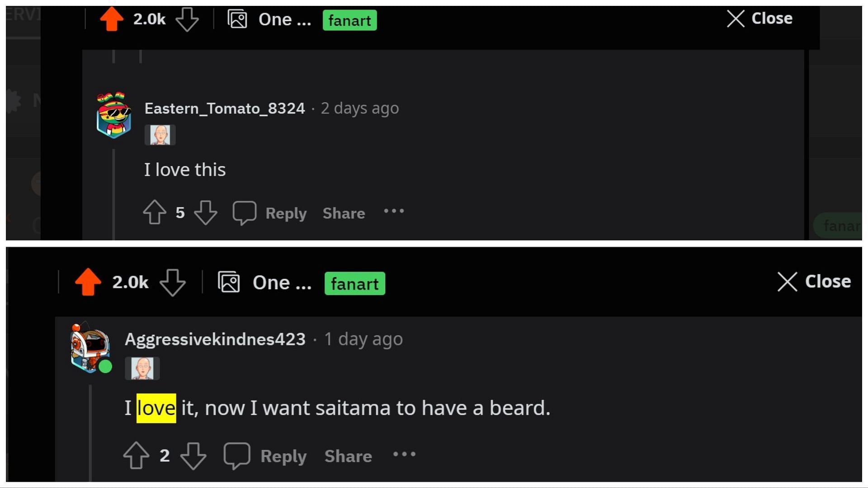The width and height of the screenshot is (868, 488).
Task: Open more options for Aggressivekindnes423's comment
Action: (x=404, y=454)
